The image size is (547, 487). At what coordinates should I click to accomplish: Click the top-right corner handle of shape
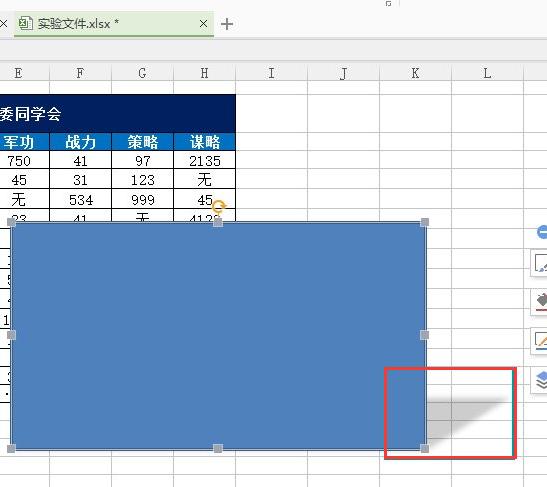(425, 222)
